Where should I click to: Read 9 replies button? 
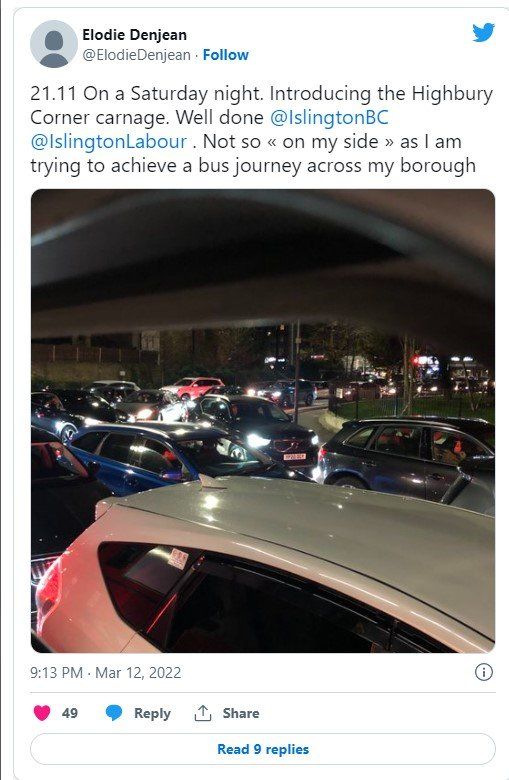263,749
